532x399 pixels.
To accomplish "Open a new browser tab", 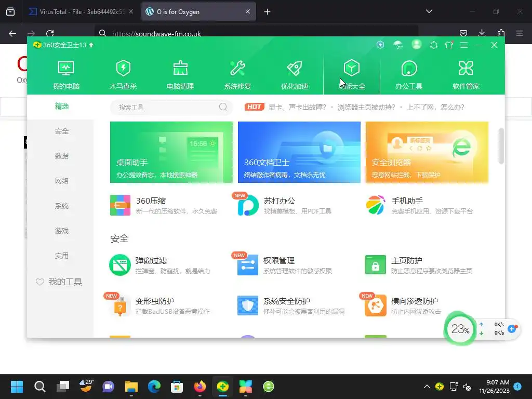I will click(x=268, y=12).
